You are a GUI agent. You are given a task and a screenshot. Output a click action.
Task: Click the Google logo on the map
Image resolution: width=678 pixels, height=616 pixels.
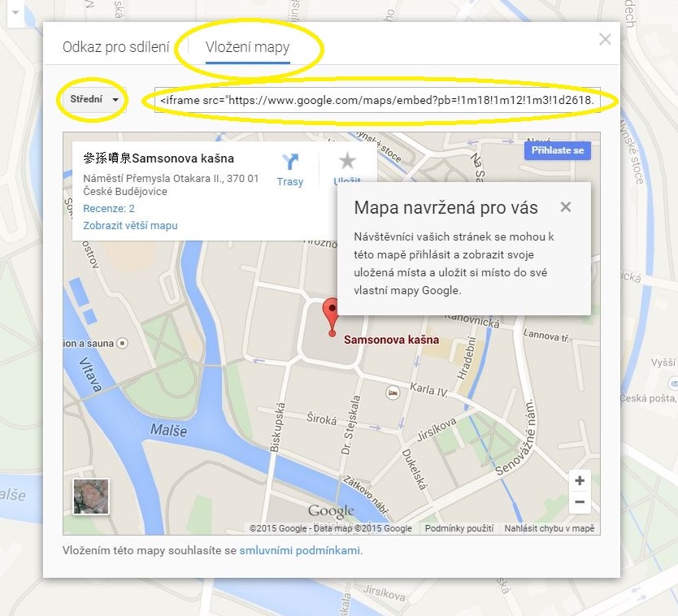[331, 511]
